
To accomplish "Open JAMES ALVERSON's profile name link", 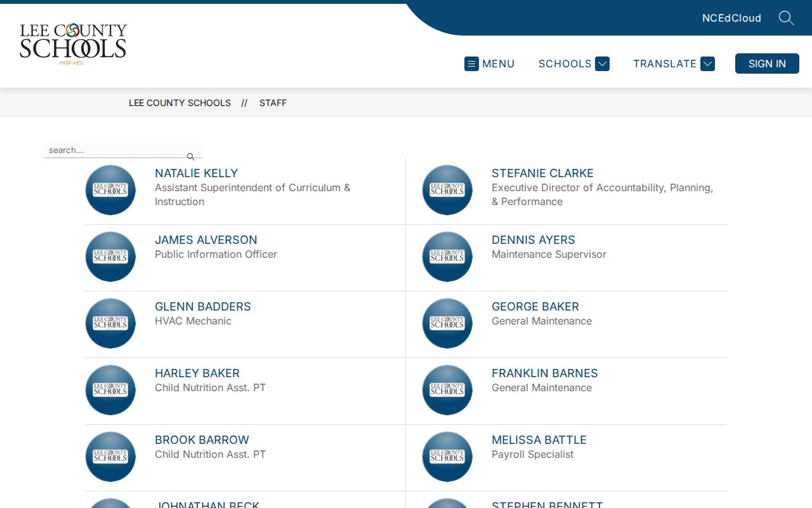I will point(206,240).
